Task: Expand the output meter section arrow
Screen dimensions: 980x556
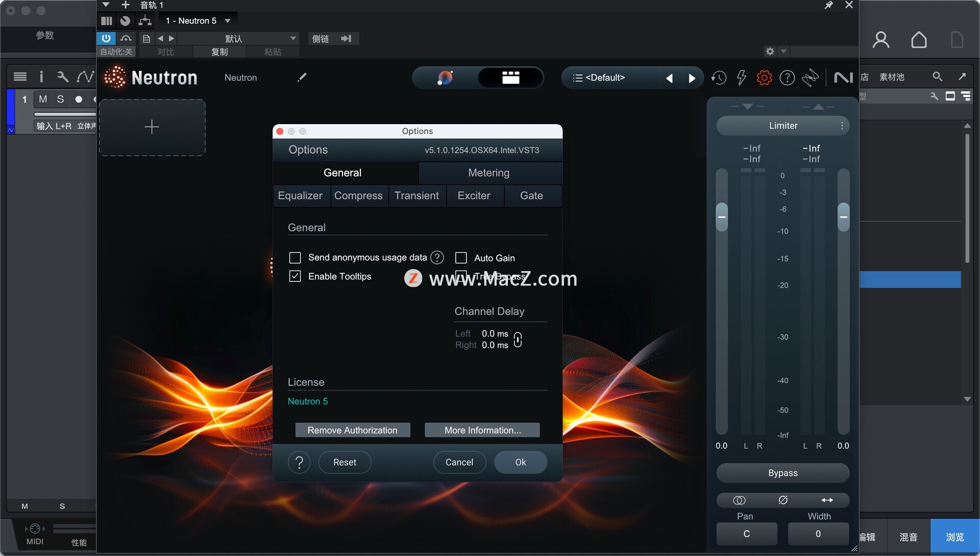Action: (x=818, y=107)
